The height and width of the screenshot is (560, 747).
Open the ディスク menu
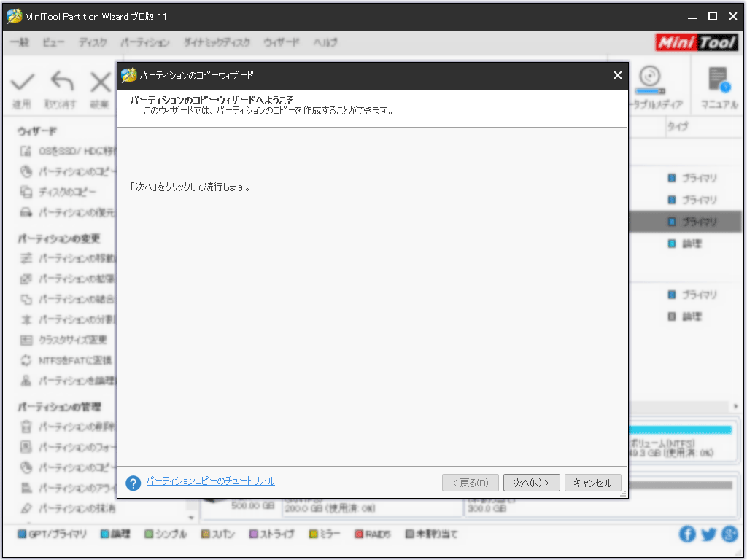click(93, 43)
